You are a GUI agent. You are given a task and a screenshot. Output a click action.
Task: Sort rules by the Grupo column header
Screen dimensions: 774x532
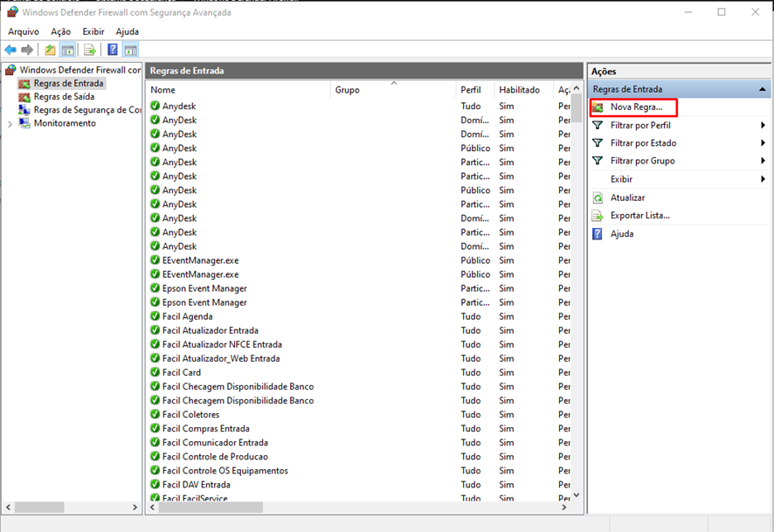pos(393,90)
